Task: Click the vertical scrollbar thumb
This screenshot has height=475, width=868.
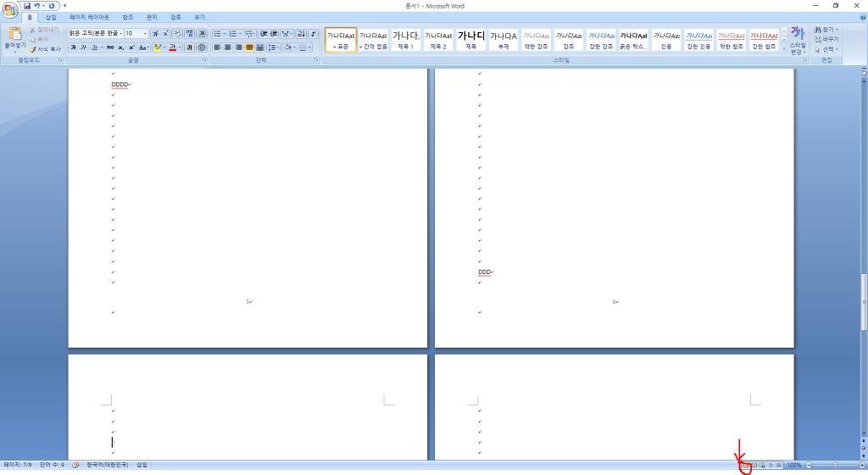Action: (864, 302)
